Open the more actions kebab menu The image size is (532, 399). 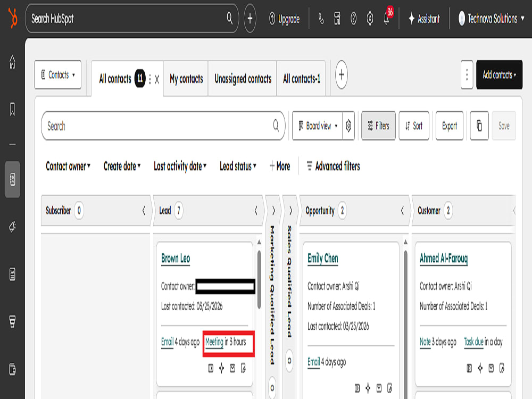467,74
